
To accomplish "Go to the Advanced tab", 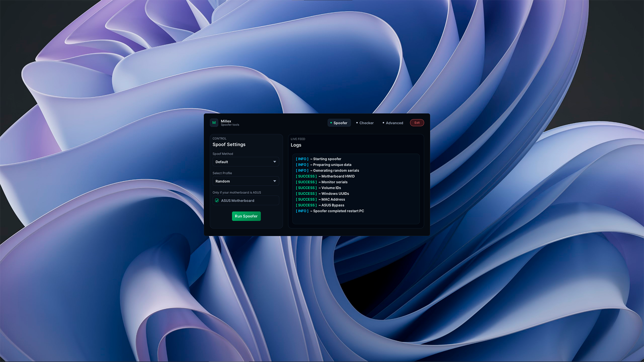I will (x=393, y=123).
